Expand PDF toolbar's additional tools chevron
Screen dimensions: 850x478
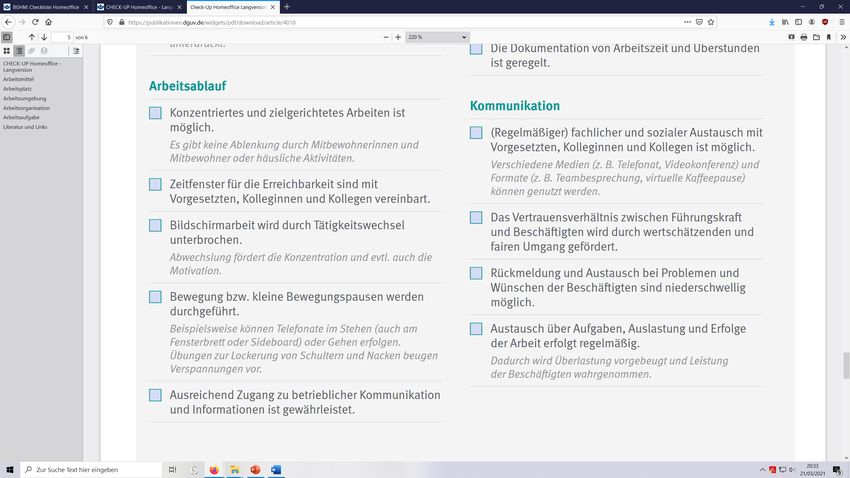click(841, 37)
